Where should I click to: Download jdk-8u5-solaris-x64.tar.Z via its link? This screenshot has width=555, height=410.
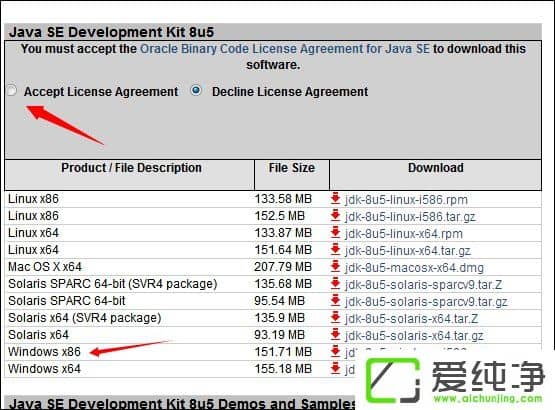(412, 319)
